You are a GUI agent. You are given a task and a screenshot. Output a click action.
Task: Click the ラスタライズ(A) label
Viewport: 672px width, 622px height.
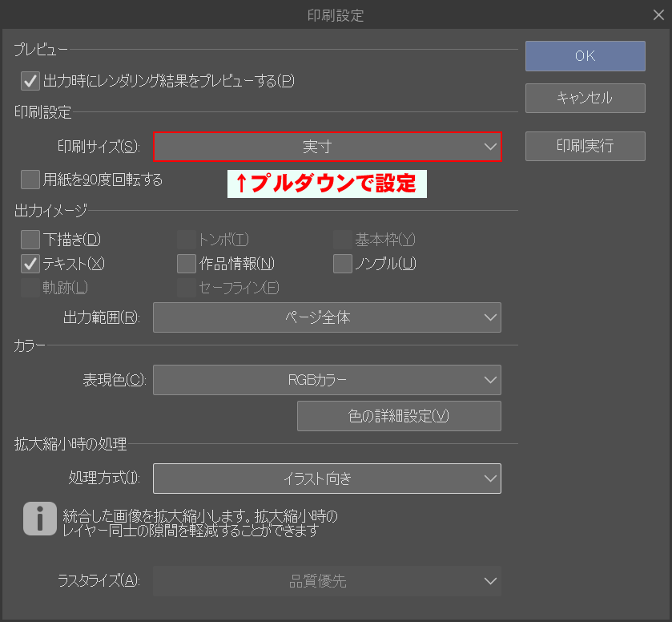99,581
